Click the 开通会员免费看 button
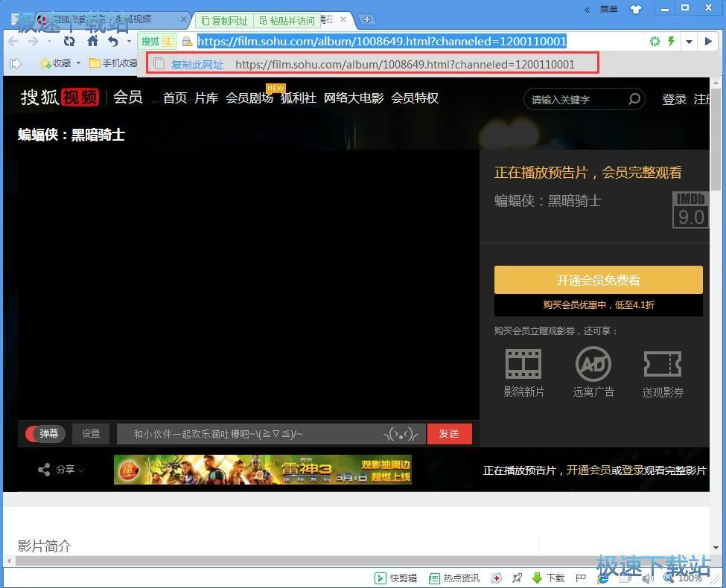This screenshot has height=588, width=726. coord(598,280)
